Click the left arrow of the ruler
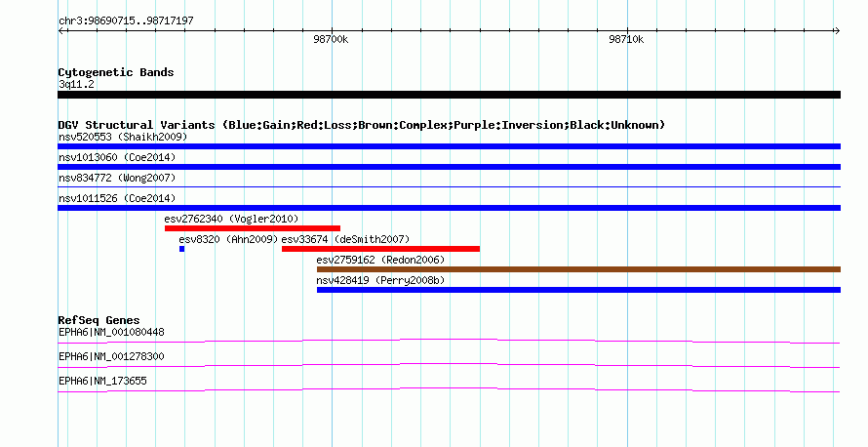 (60, 30)
